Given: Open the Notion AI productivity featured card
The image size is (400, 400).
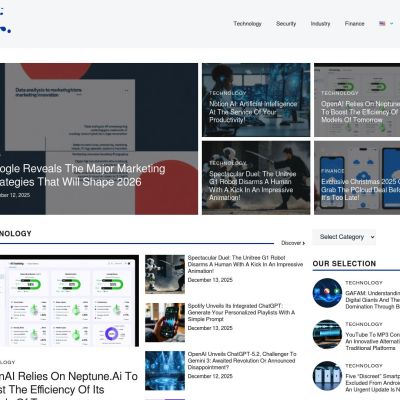Looking at the screenshot, I should click(x=256, y=100).
